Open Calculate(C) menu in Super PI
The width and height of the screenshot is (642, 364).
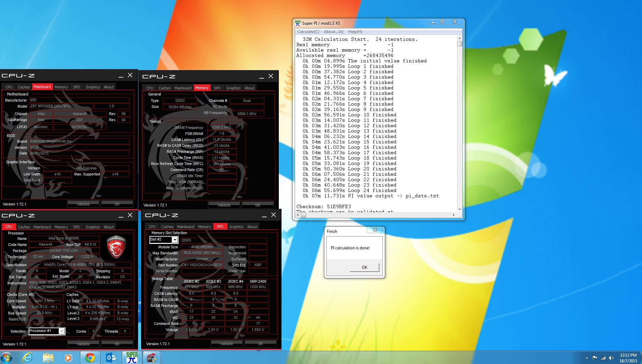pyautogui.click(x=308, y=32)
